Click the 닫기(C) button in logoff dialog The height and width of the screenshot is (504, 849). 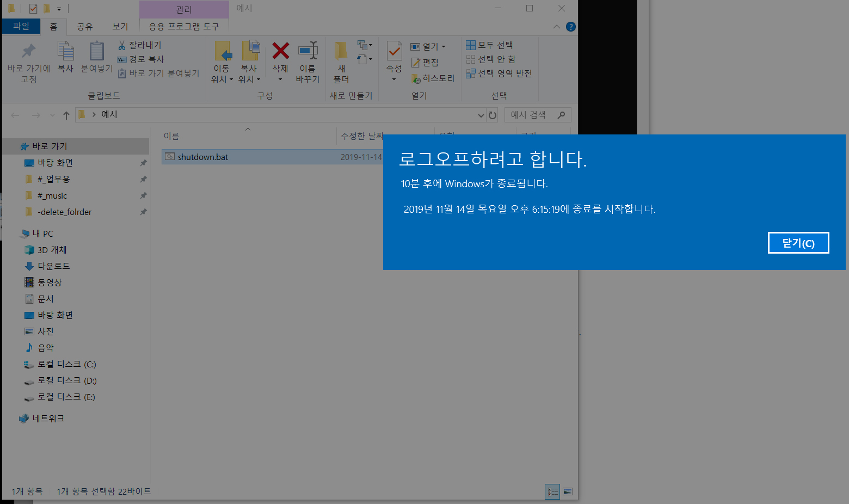click(798, 243)
